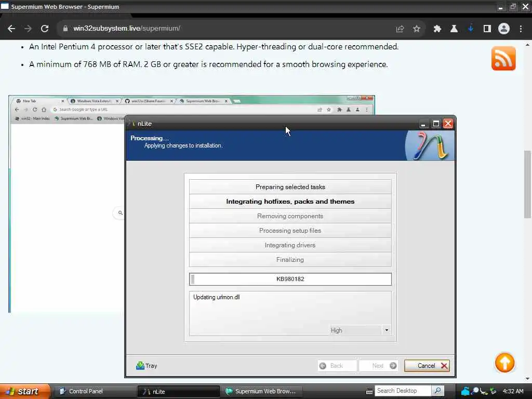Open the Extensions puzzle icon

437,29
